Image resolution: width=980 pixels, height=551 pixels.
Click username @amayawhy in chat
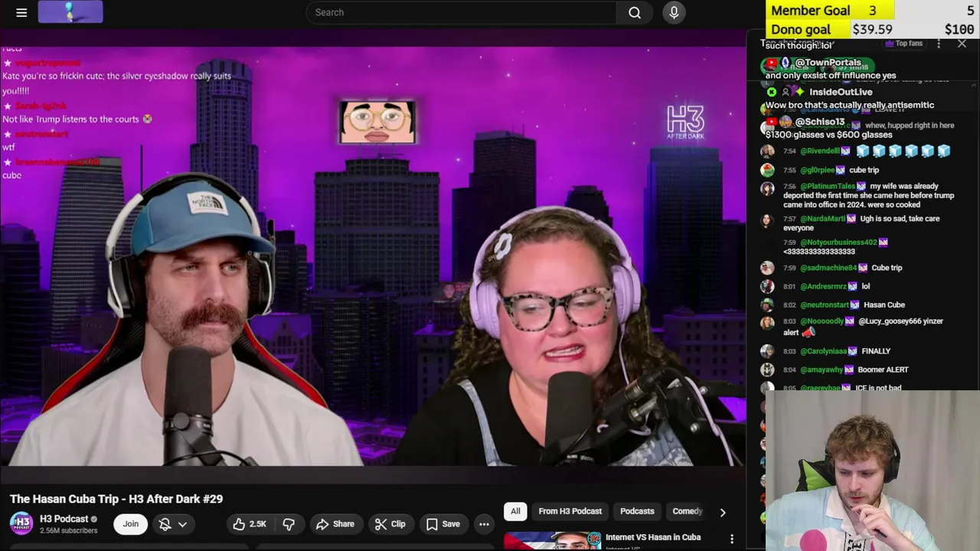(x=822, y=370)
